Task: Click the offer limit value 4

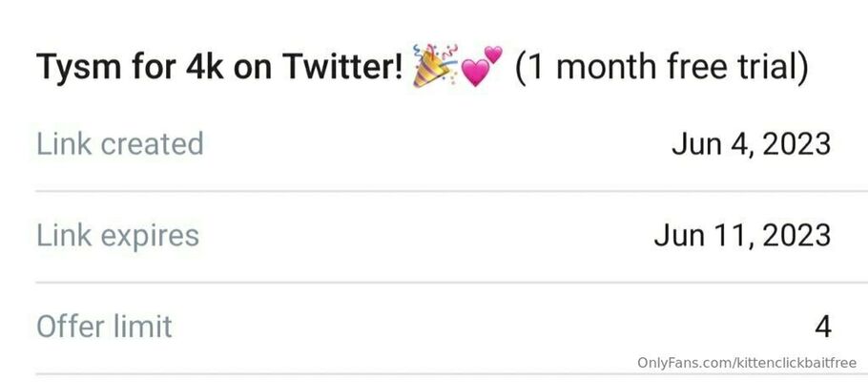Action: (x=823, y=328)
